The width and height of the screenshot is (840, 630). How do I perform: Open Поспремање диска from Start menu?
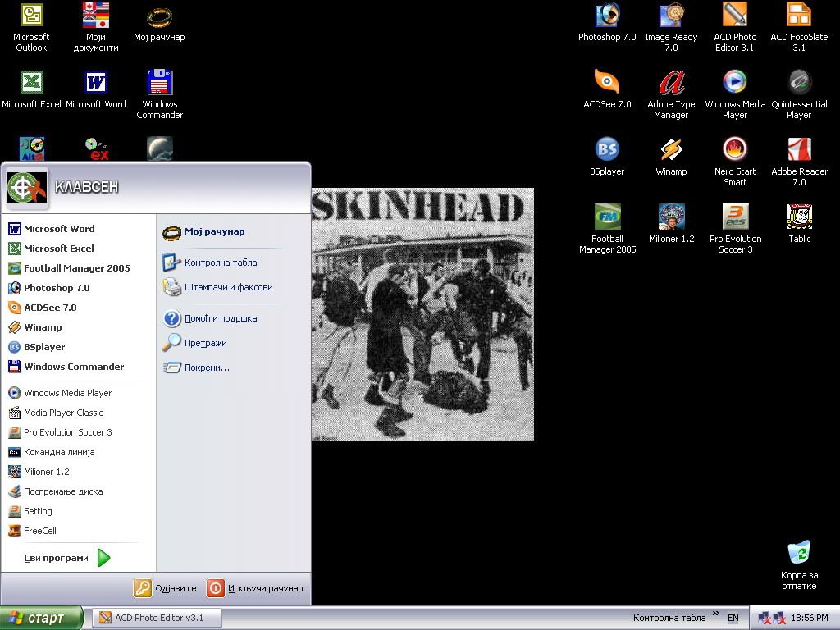78,492
